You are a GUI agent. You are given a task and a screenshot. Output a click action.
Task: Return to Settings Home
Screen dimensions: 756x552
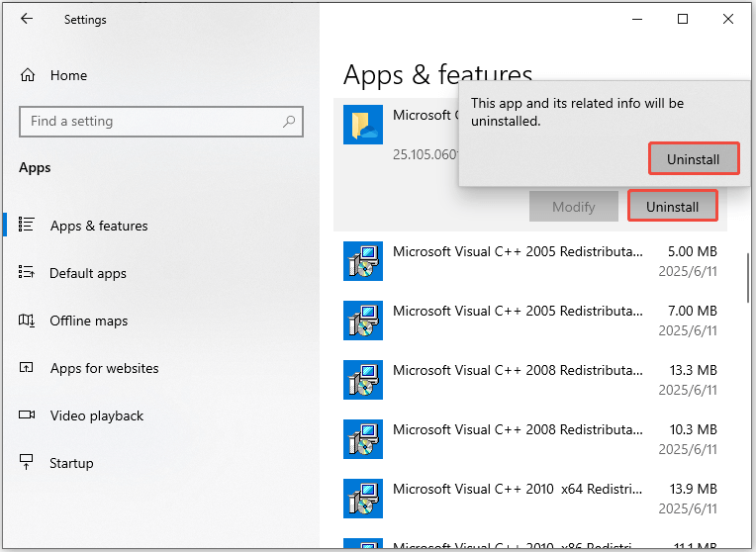click(160, 75)
